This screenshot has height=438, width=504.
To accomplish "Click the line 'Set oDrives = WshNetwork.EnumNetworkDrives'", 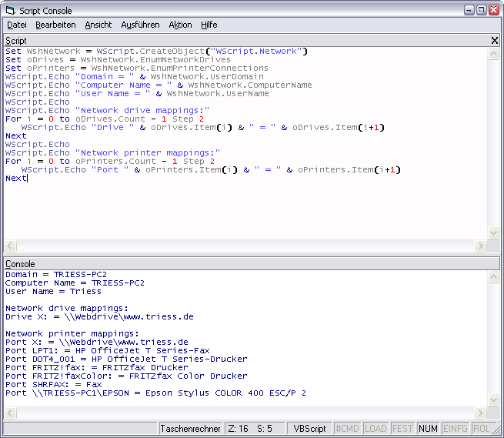I will (x=118, y=60).
